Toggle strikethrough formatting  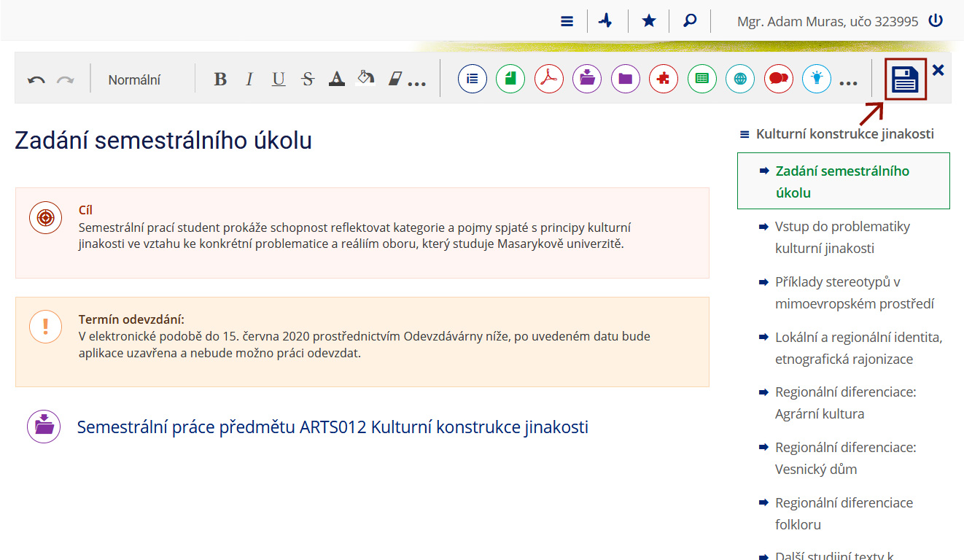click(308, 79)
